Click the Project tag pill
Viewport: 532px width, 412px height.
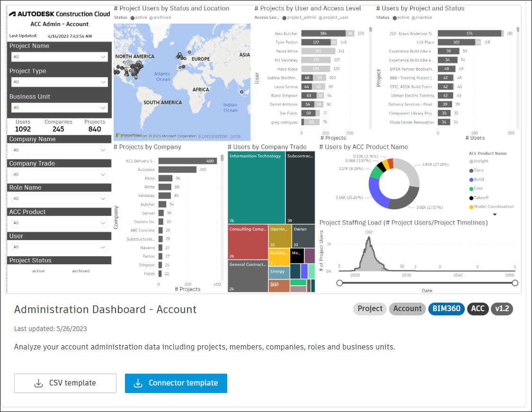click(370, 309)
